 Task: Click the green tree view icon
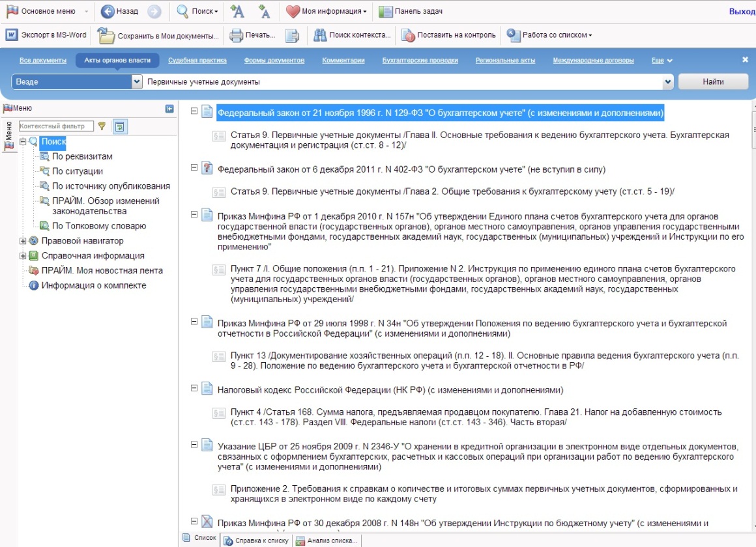click(x=119, y=126)
